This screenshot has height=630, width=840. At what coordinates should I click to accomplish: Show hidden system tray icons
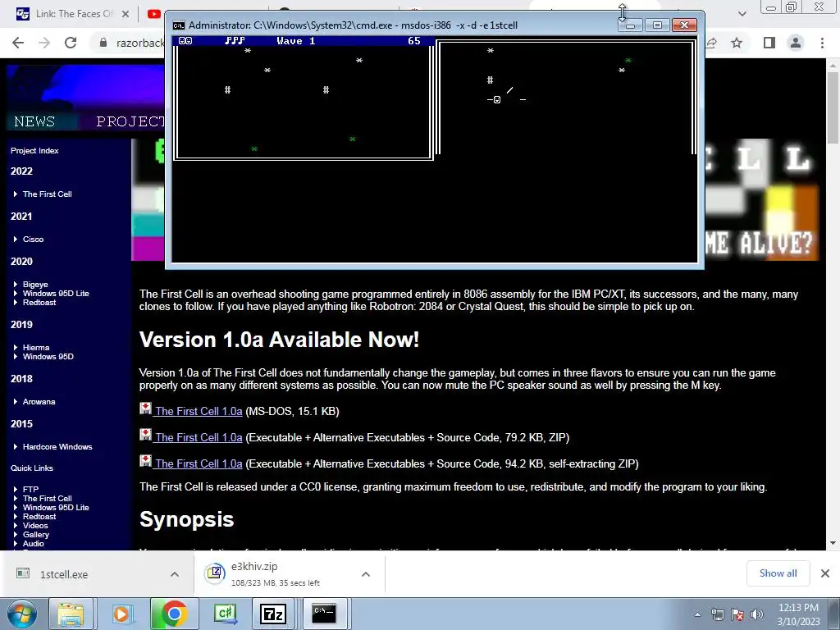[697, 614]
